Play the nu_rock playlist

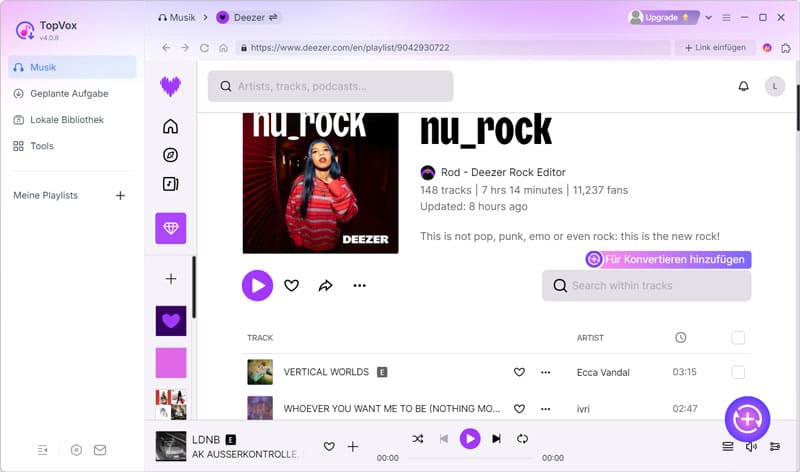point(257,285)
